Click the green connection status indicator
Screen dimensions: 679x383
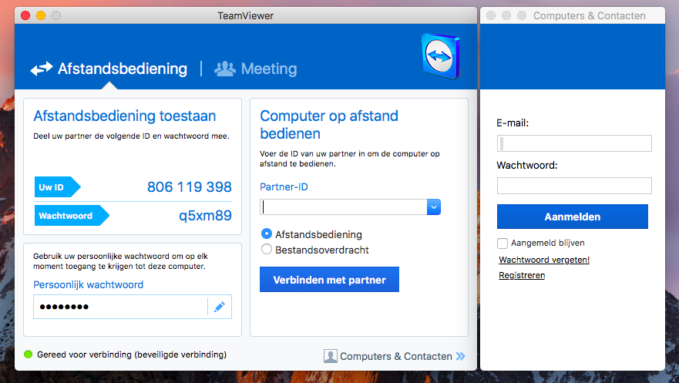click(x=28, y=354)
